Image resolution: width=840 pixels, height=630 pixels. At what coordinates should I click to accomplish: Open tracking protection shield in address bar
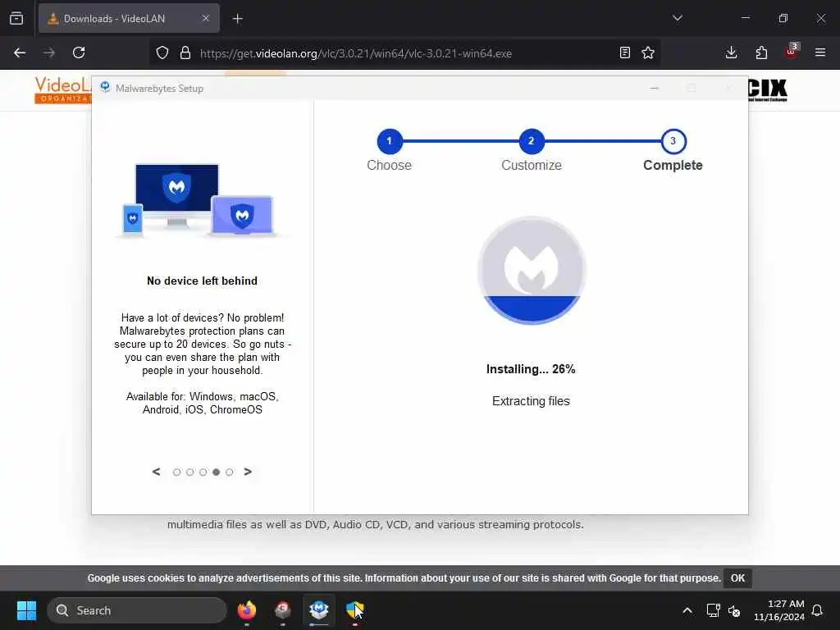pyautogui.click(x=162, y=52)
